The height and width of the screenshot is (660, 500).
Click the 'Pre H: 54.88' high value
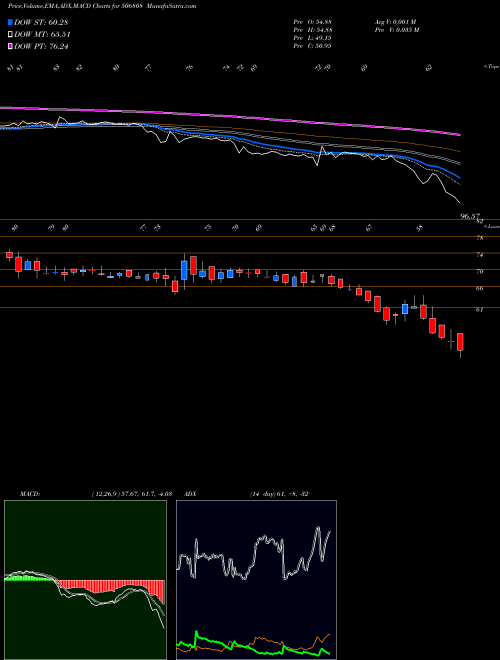coord(312,30)
